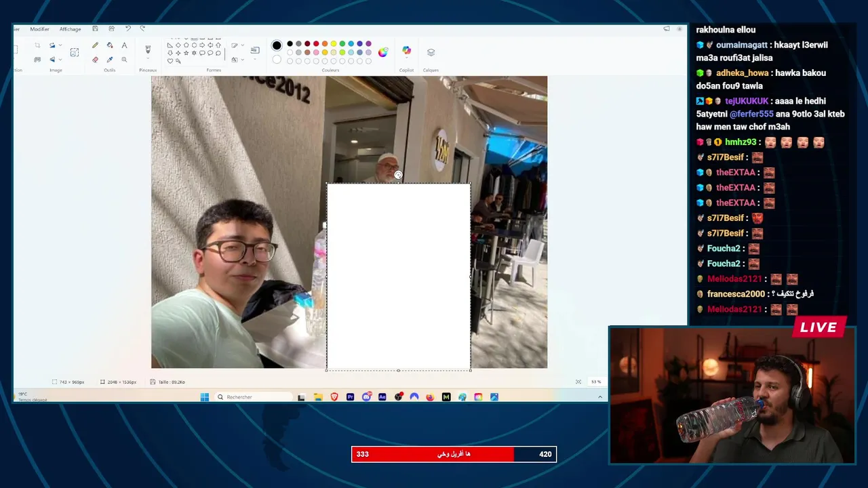868x488 pixels.
Task: Select the Brushes tool
Action: pos(148,49)
